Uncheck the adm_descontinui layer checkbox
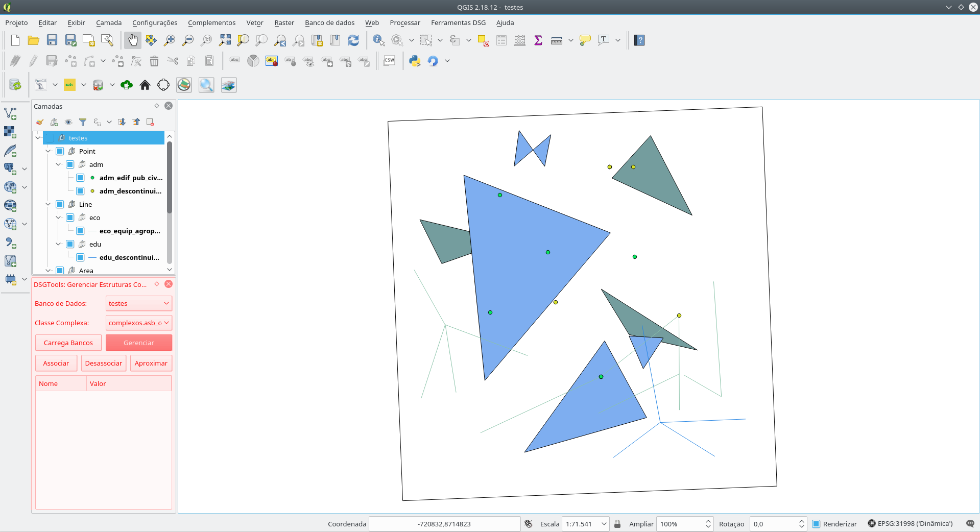 pos(80,191)
